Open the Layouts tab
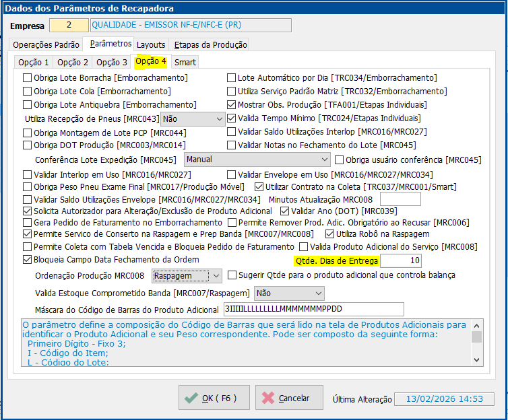Viewport: 508px width, 420px height. [150, 45]
